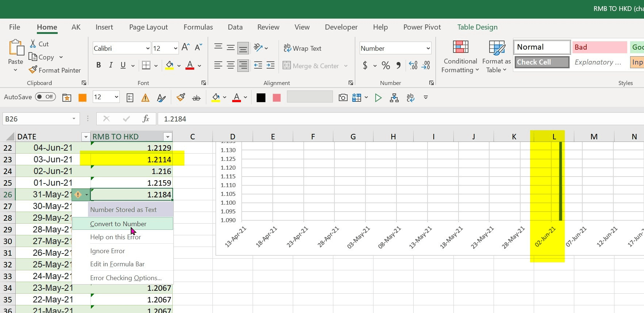
Task: Open the font name Calibri dropdown
Action: click(147, 48)
